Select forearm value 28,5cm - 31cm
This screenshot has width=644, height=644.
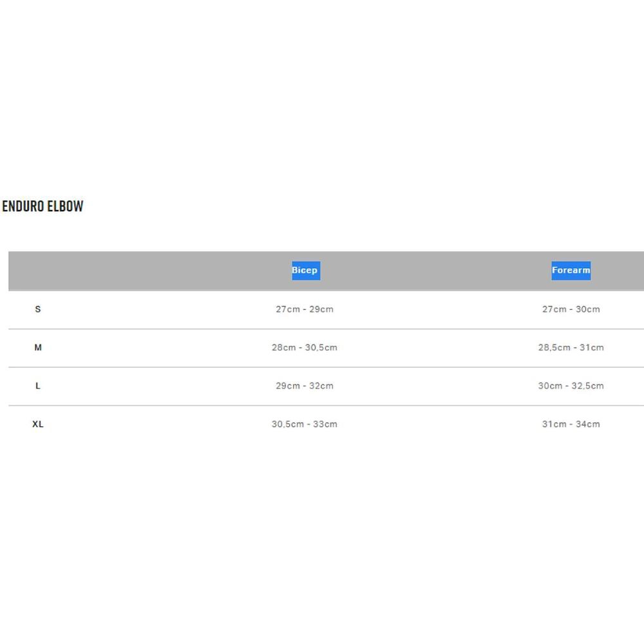(571, 348)
